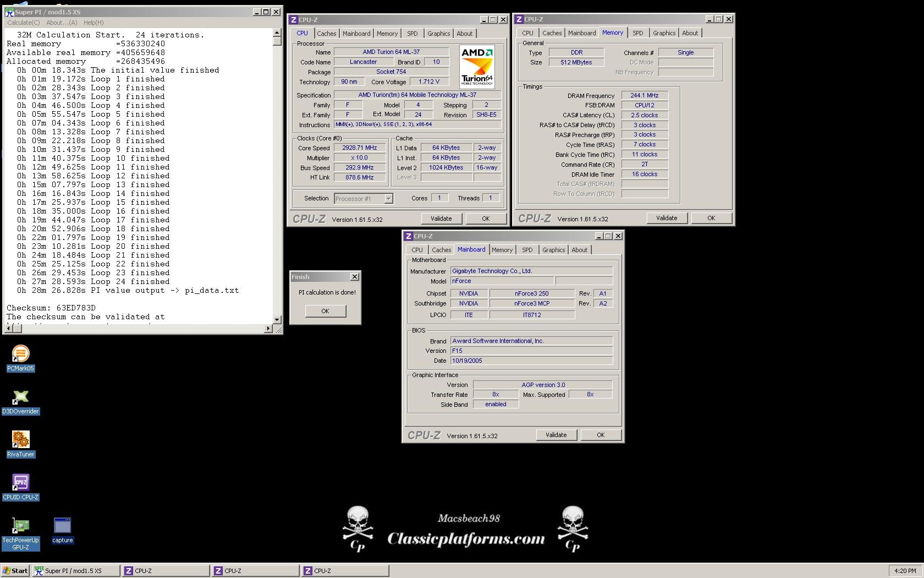924x578 pixels.
Task: Open the capture desktop icon
Action: point(62,530)
